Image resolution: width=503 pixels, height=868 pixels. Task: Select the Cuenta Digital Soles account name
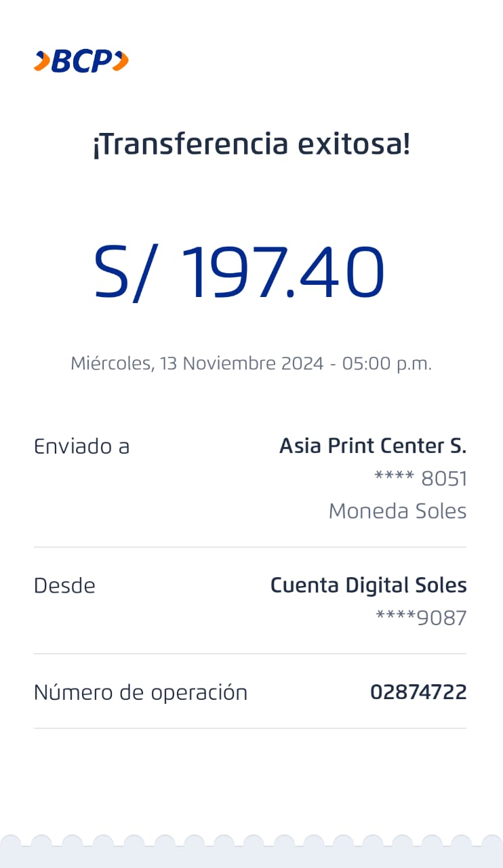(368, 585)
